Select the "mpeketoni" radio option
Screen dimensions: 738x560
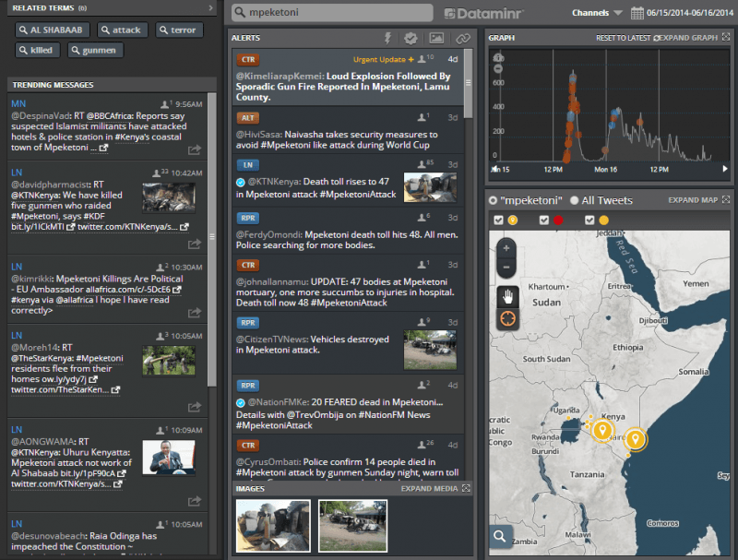tap(493, 200)
